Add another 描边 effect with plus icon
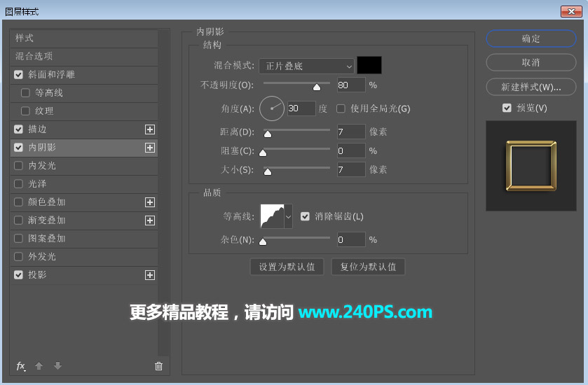The height and width of the screenshot is (385, 588). coord(150,129)
